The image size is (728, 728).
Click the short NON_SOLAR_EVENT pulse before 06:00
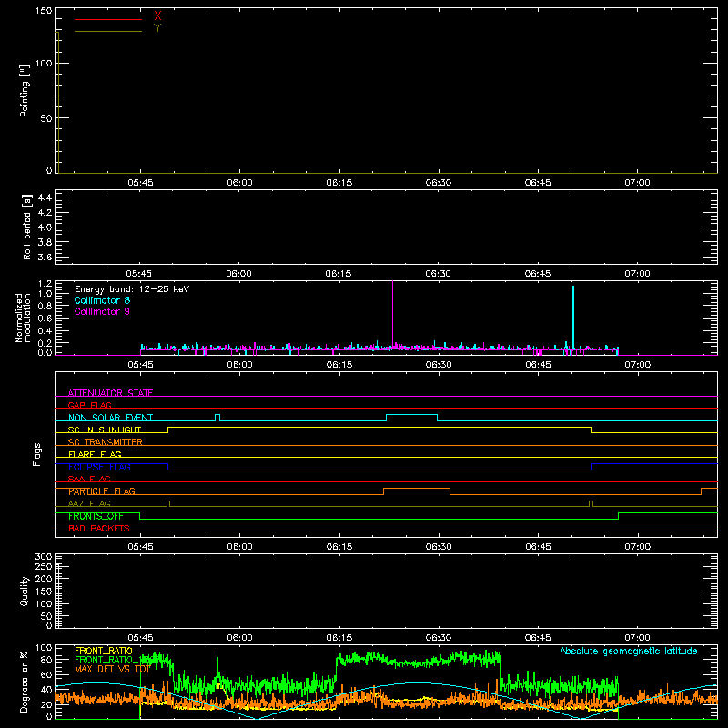tap(217, 418)
